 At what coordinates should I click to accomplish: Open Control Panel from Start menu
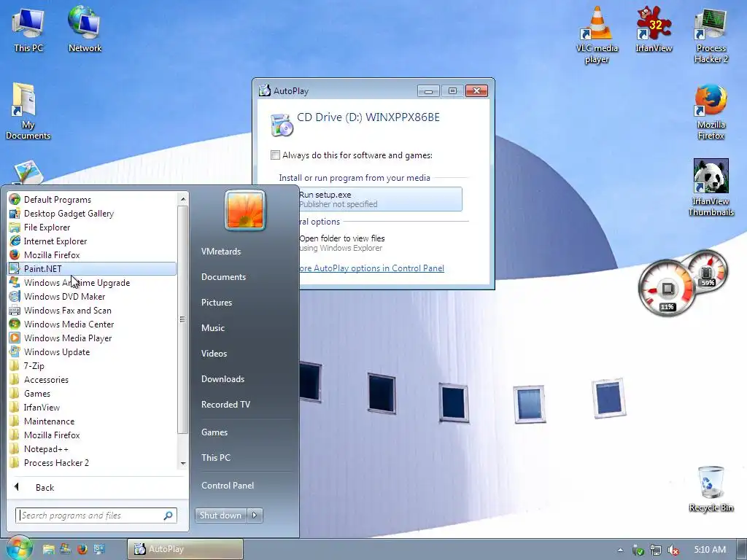coord(228,485)
